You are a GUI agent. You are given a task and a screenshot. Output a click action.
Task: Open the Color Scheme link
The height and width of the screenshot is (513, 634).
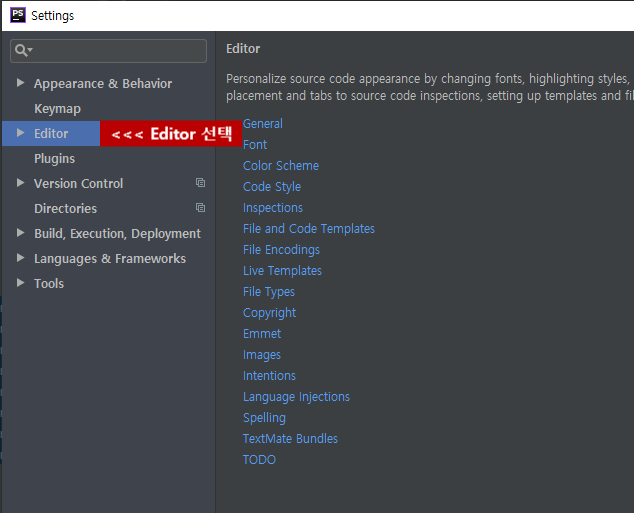281,166
